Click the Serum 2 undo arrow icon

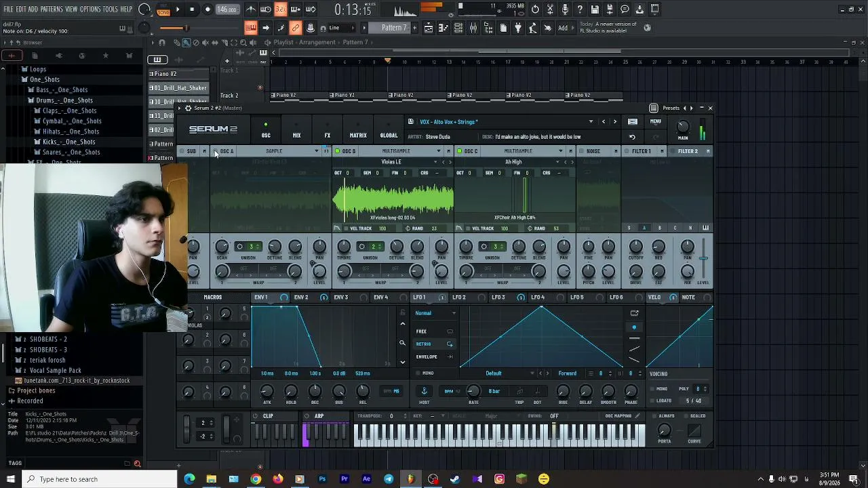(633, 137)
